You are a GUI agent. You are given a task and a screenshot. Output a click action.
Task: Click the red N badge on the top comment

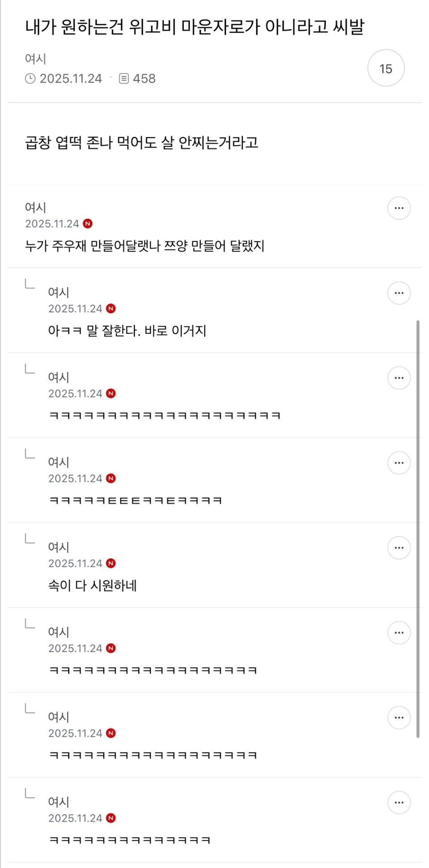click(x=88, y=224)
